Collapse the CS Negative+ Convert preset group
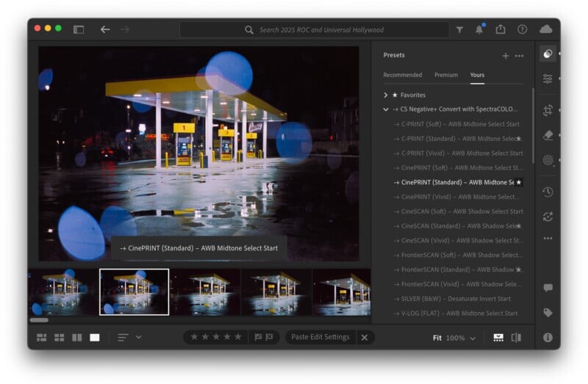 [x=386, y=109]
